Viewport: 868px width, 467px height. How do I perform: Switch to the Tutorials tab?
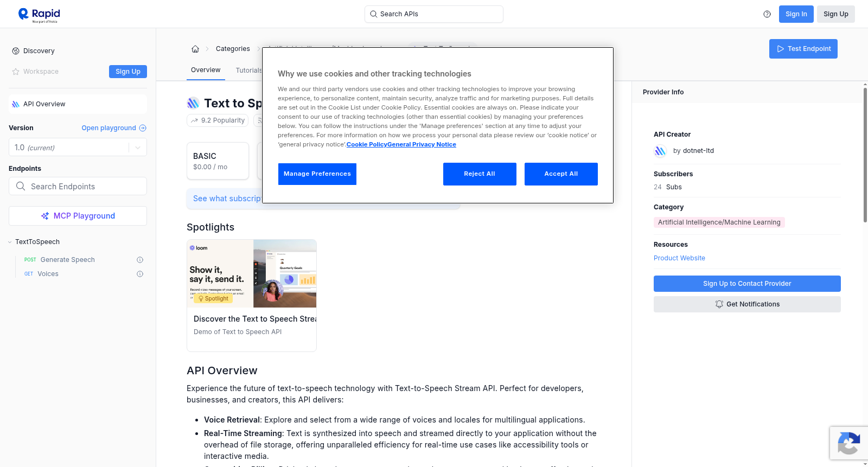[x=249, y=71]
